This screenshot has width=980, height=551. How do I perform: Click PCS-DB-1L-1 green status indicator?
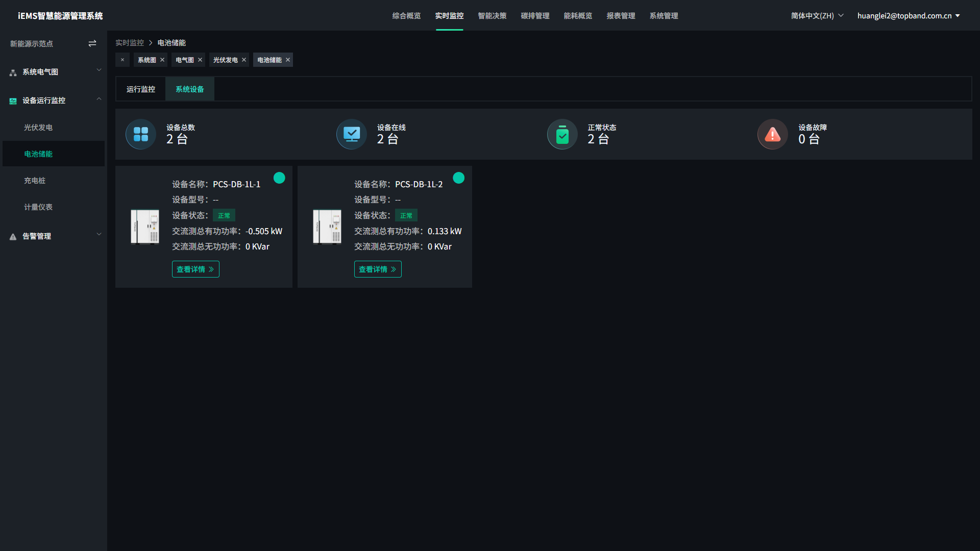tap(279, 178)
